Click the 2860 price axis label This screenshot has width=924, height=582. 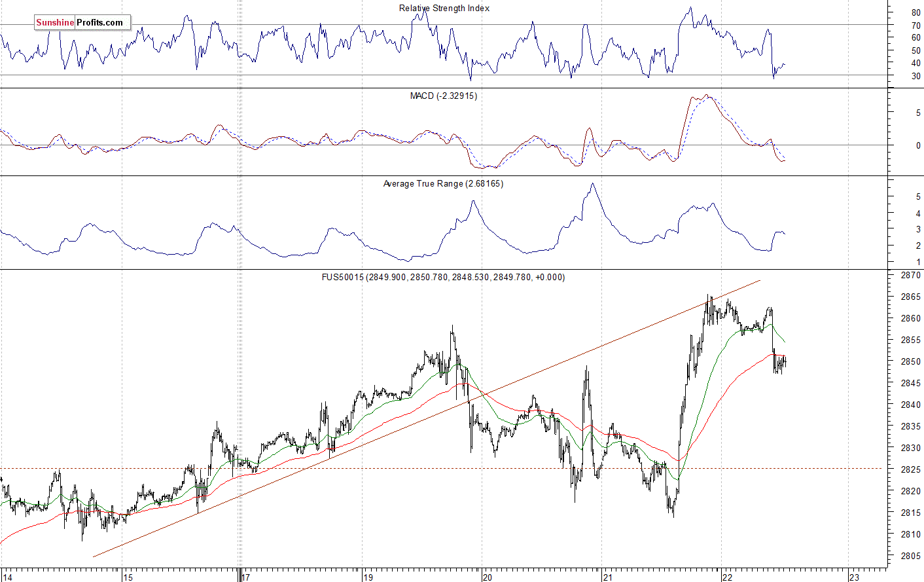pyautogui.click(x=912, y=318)
